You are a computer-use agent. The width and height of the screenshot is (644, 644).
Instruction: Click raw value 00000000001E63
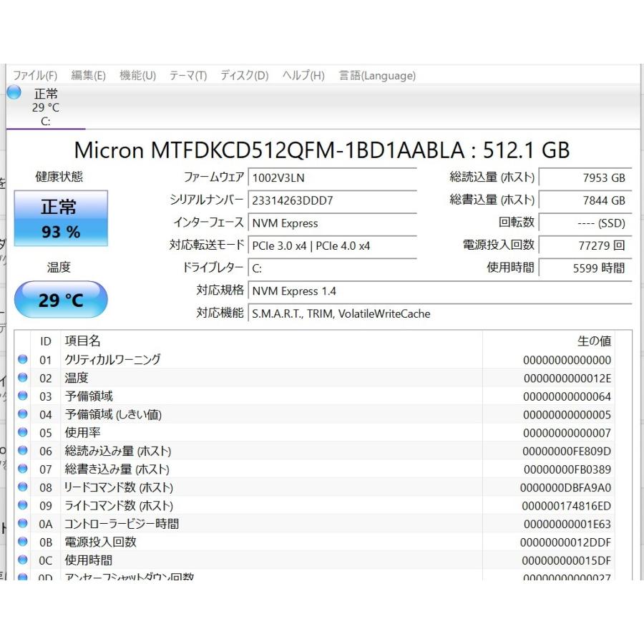click(567, 525)
